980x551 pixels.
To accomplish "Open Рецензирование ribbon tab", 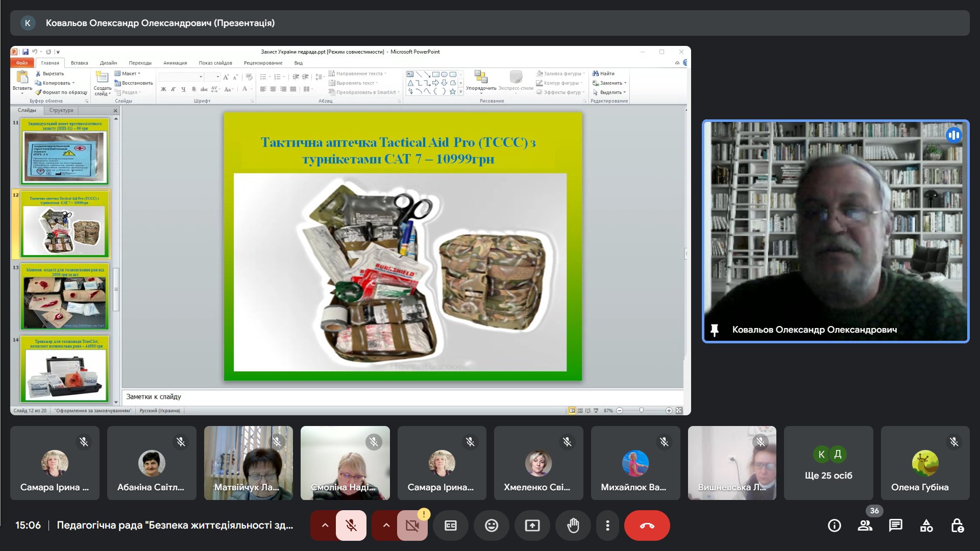I will point(263,63).
